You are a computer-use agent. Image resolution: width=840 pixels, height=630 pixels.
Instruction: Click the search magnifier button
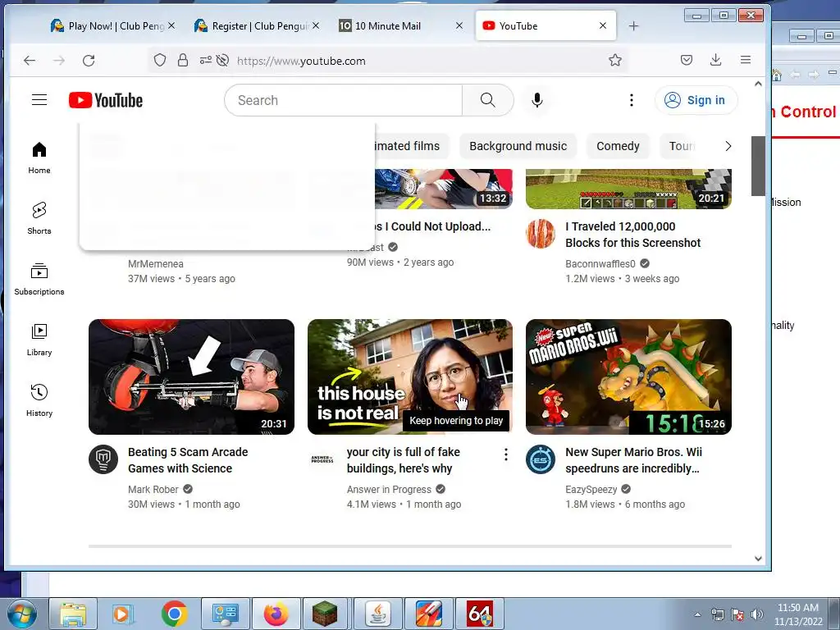[x=487, y=100]
